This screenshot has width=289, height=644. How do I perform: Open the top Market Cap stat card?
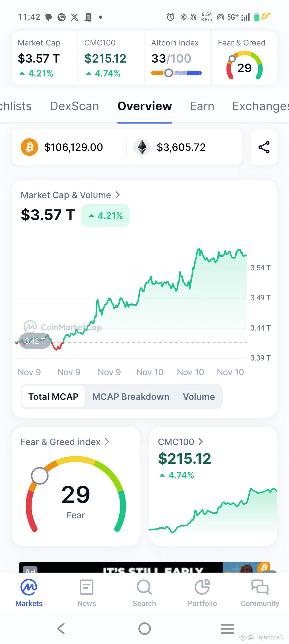[x=44, y=58]
